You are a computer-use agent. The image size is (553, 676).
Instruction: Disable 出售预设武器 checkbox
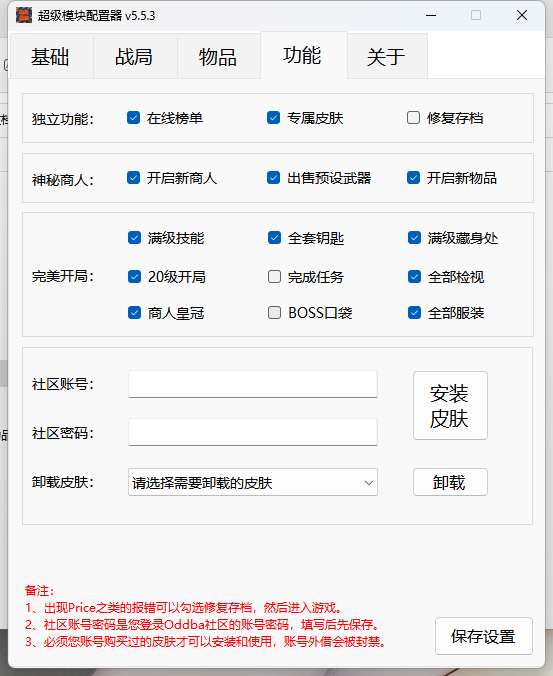(x=273, y=178)
